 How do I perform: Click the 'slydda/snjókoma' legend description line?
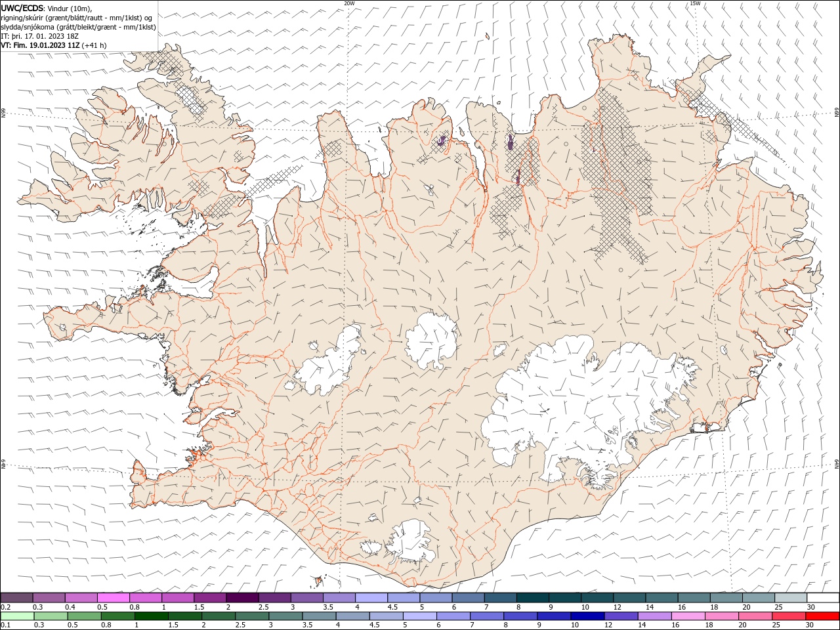79,27
